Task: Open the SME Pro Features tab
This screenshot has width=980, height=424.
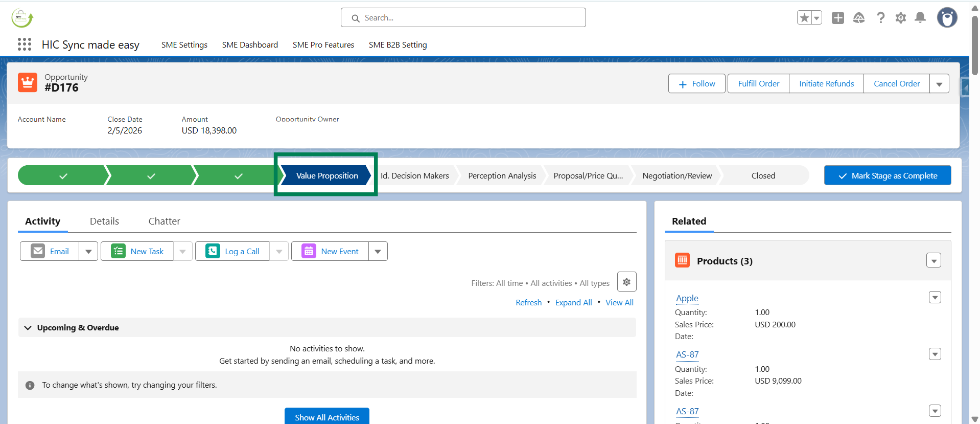Action: 323,45
